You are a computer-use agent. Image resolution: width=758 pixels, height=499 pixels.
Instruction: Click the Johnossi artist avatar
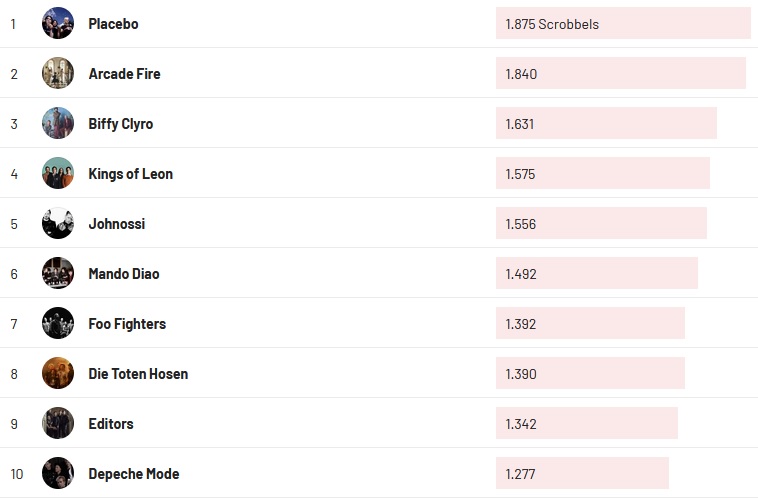(58, 223)
